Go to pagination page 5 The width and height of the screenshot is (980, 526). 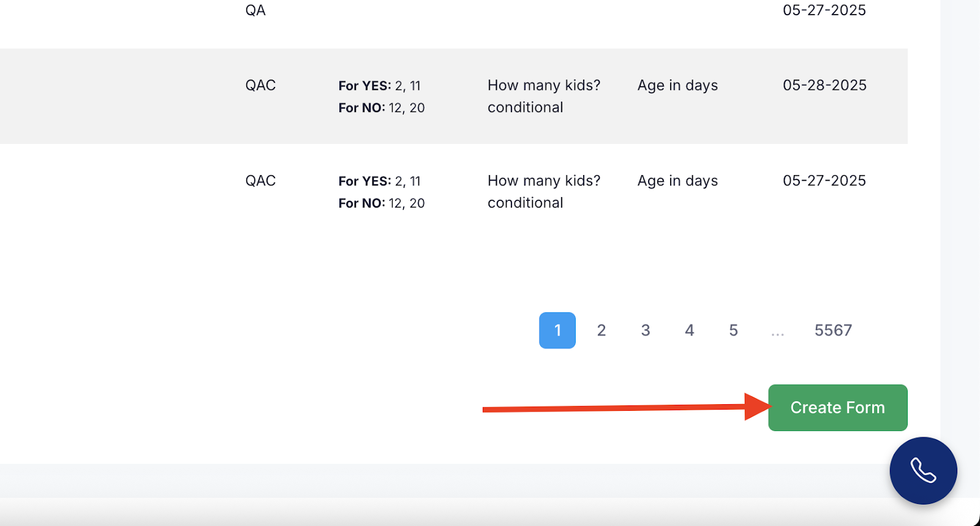tap(733, 331)
